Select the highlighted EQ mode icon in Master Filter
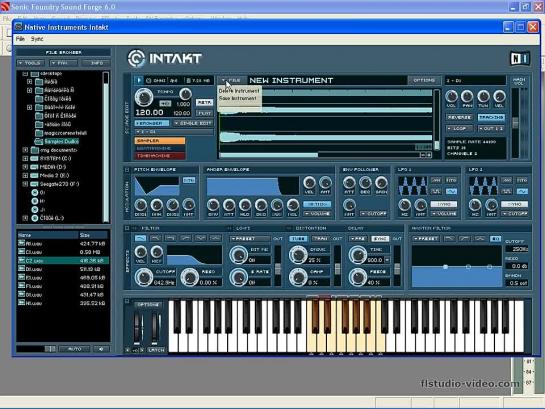The image size is (545, 409). (495, 239)
